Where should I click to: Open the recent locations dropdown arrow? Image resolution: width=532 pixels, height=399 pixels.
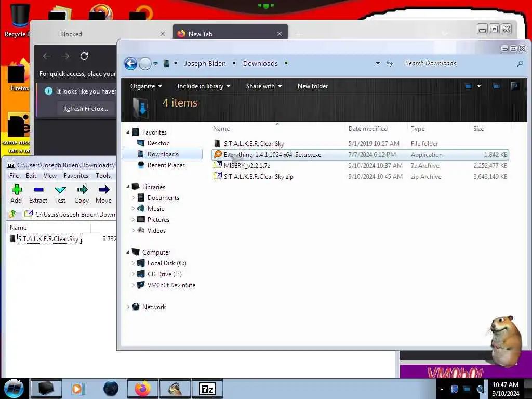click(x=155, y=63)
